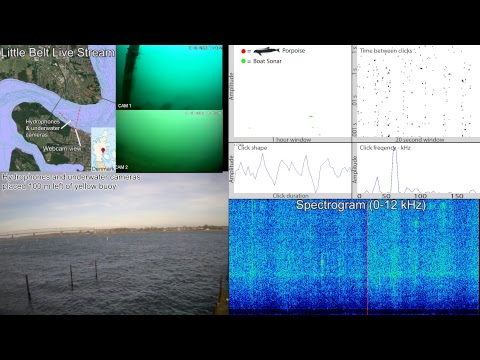Click the tallest peak in click frequency plot

pos(395,170)
